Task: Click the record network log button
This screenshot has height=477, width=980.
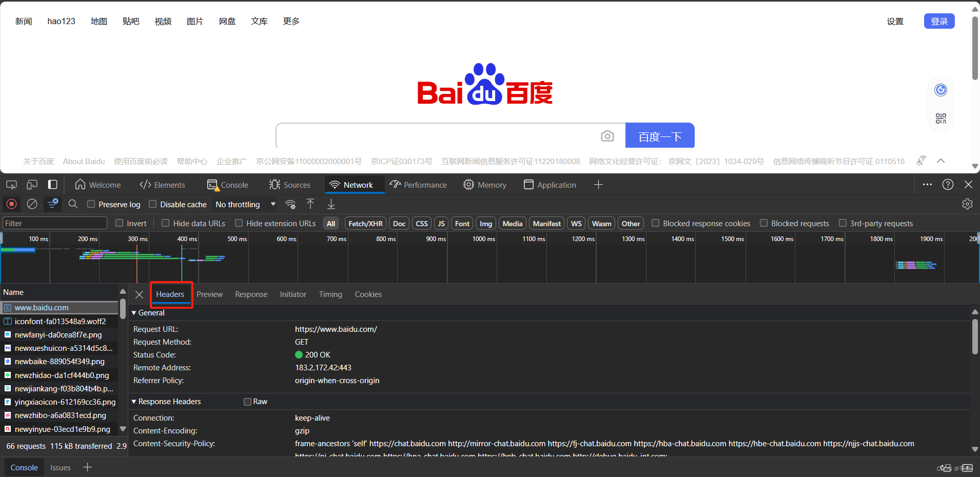Action: [11, 204]
